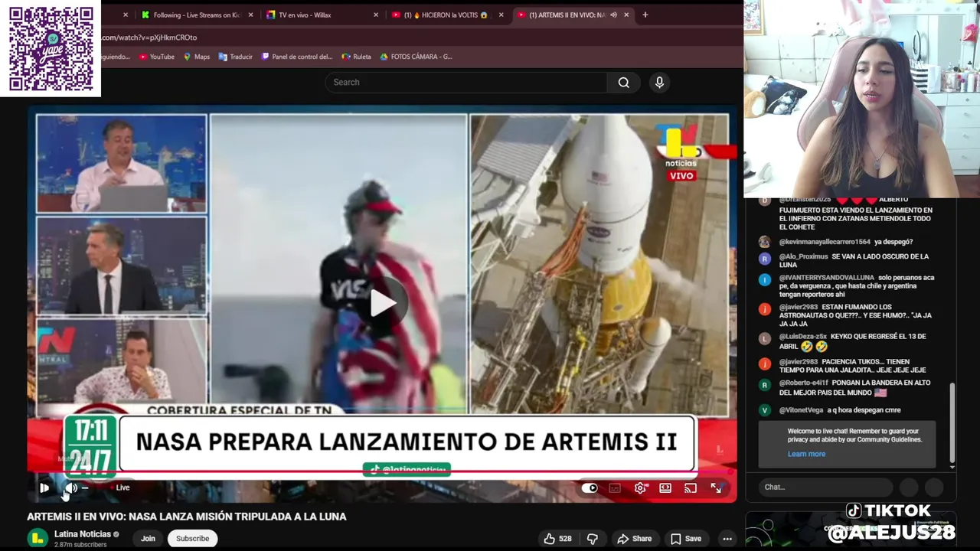Image resolution: width=980 pixels, height=551 pixels.
Task: Focus the YouTube search box
Action: 465,83
